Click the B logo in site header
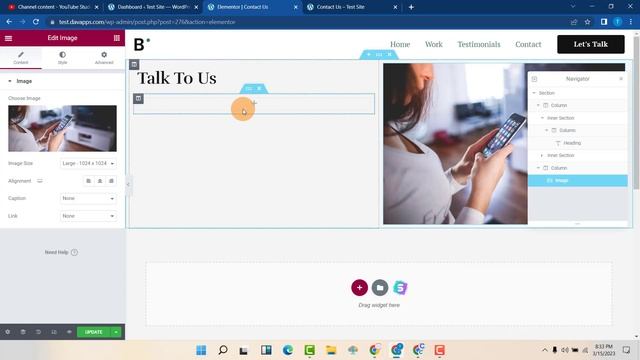This screenshot has width=640, height=360. tap(142, 44)
